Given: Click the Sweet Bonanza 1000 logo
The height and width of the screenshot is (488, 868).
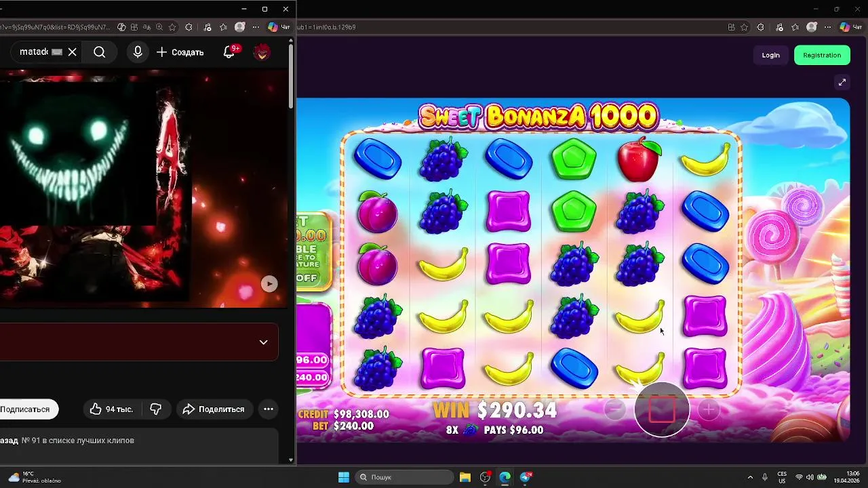Looking at the screenshot, I should click(539, 117).
